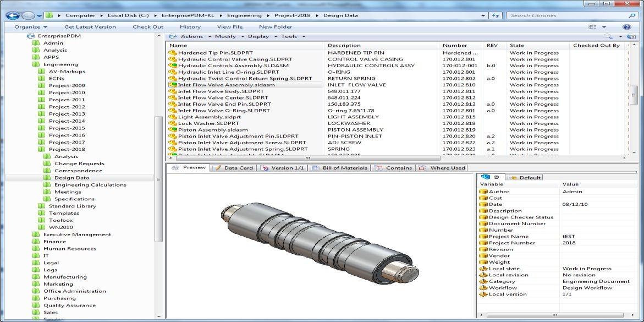644x322 pixels.
Task: Open the address bar history dropdown arrow
Action: 483,15
